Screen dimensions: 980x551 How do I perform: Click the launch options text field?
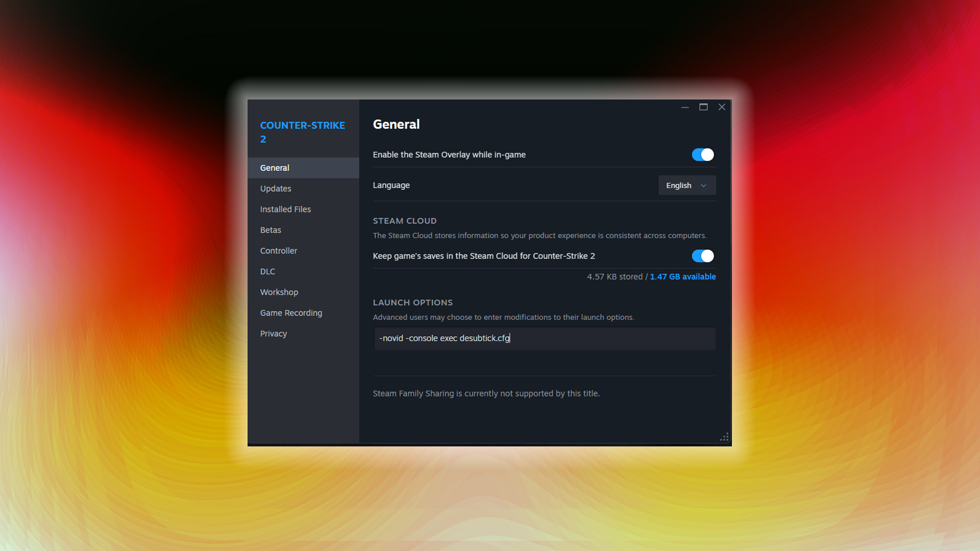pyautogui.click(x=545, y=338)
